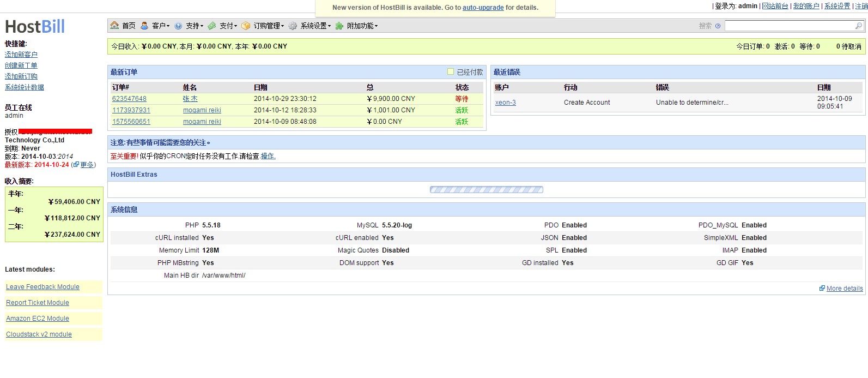Click the ¥237,624.00 CNY two-year income value
The image size is (868, 378).
[x=72, y=235]
